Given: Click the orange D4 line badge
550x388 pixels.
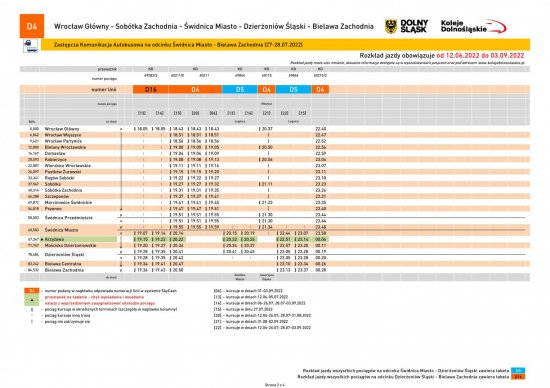Looking at the screenshot, I should click(32, 26).
